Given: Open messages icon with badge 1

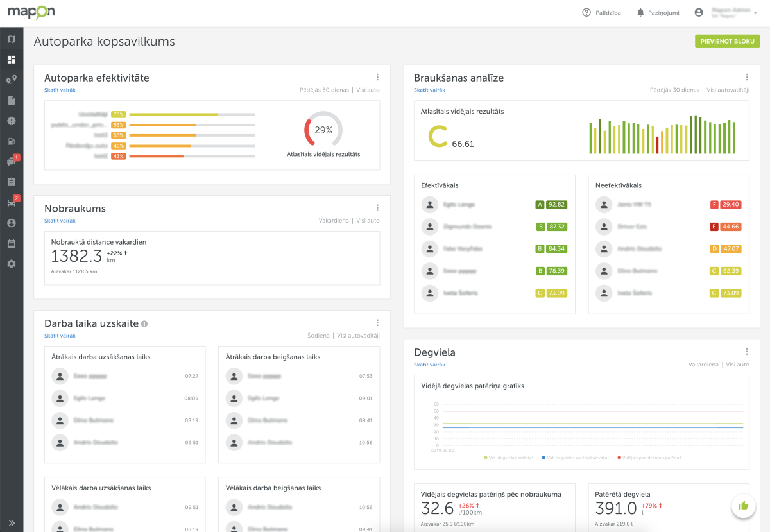Looking at the screenshot, I should tap(12, 162).
